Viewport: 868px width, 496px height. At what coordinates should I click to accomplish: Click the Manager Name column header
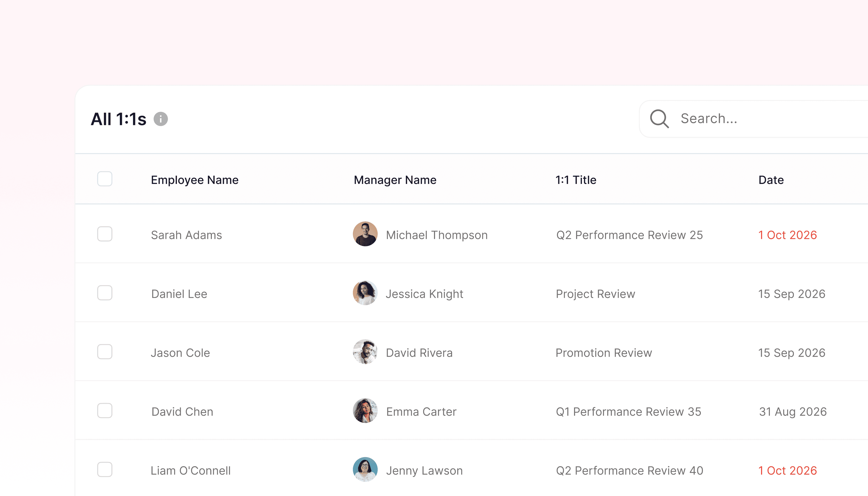pyautogui.click(x=395, y=180)
